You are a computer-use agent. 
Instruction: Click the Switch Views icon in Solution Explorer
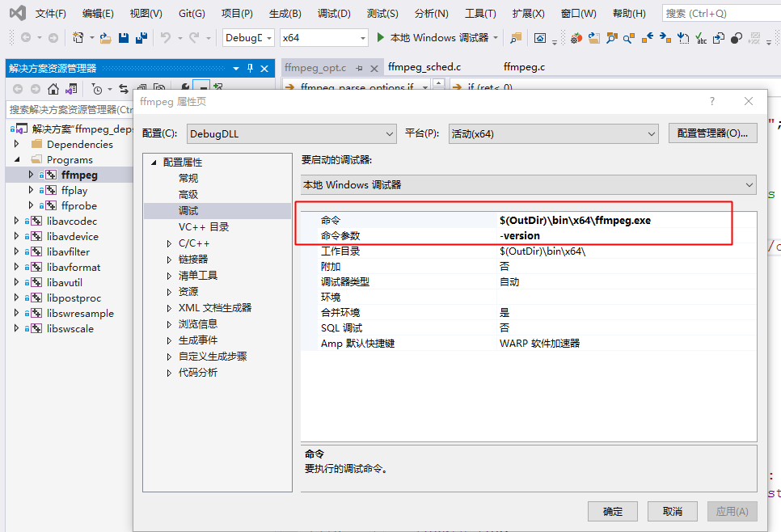[71, 89]
